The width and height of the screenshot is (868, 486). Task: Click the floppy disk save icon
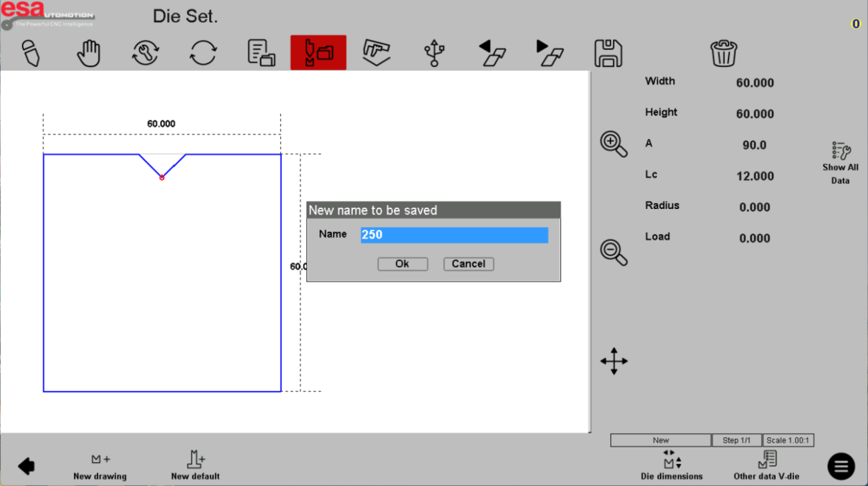tap(608, 53)
